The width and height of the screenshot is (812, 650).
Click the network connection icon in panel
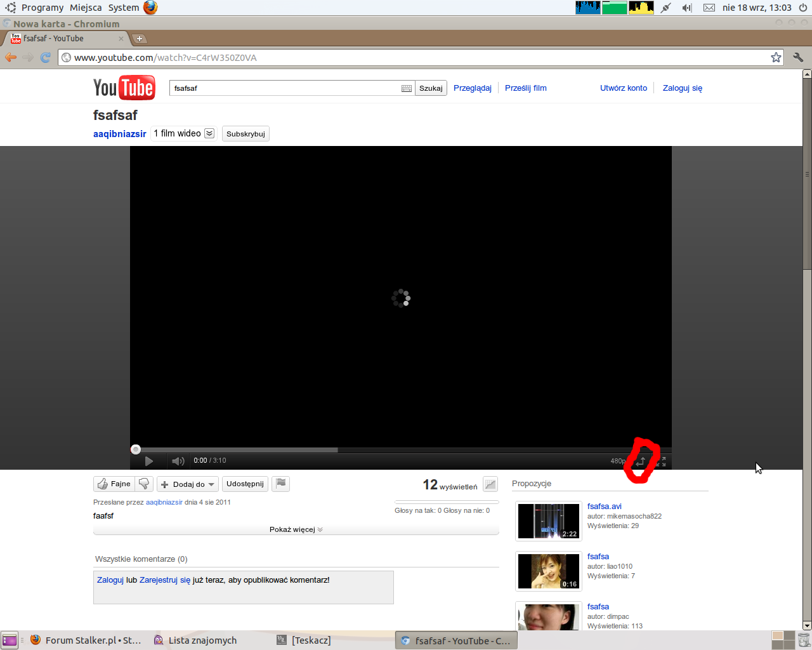click(x=665, y=8)
